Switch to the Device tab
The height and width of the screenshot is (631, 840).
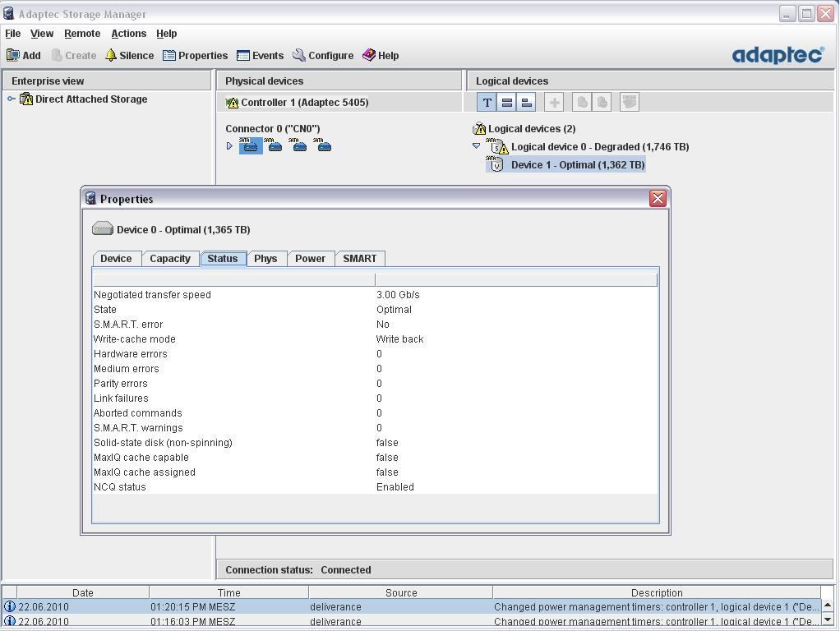pos(116,259)
